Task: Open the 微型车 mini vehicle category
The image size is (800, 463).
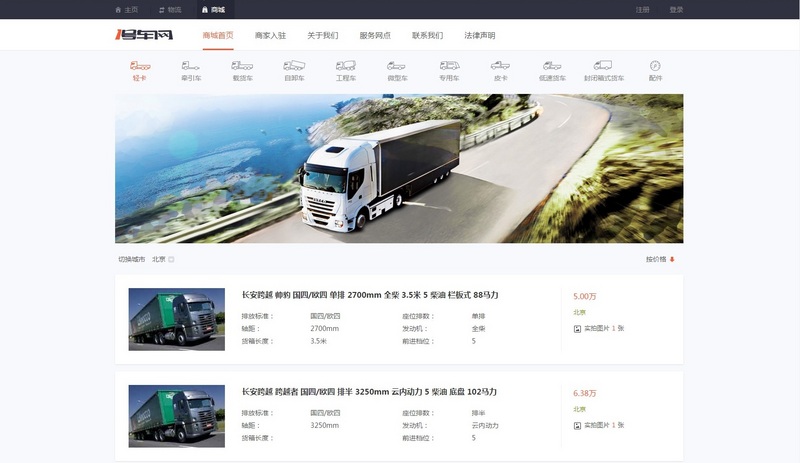Action: tap(397, 67)
